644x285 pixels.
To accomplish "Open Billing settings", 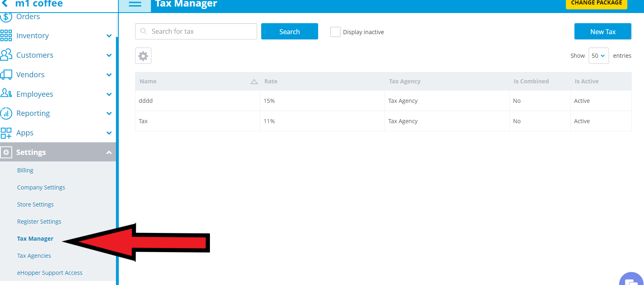I will (25, 170).
